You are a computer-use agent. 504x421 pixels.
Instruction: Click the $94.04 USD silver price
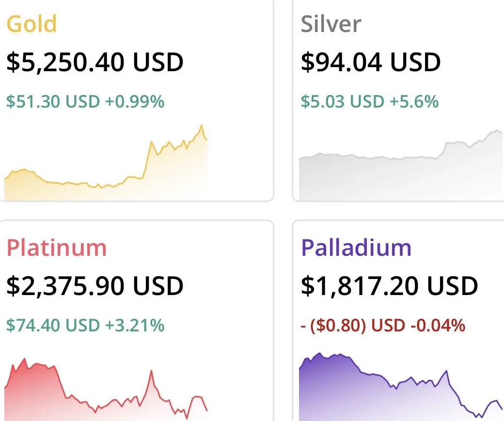pyautogui.click(x=371, y=62)
